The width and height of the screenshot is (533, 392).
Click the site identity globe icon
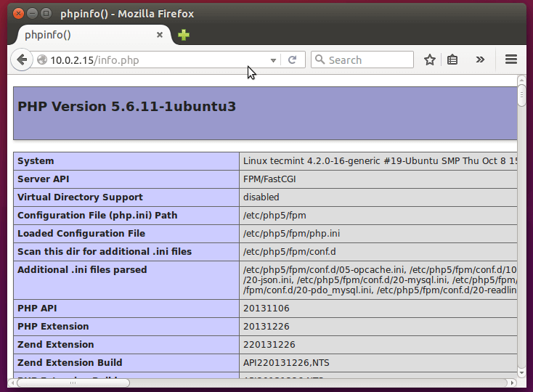[x=41, y=60]
